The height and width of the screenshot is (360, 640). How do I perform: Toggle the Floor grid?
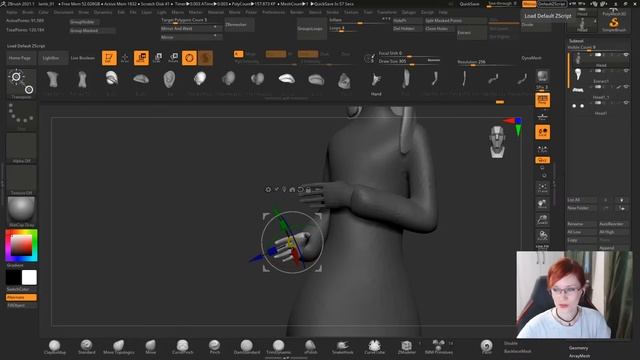[542, 117]
